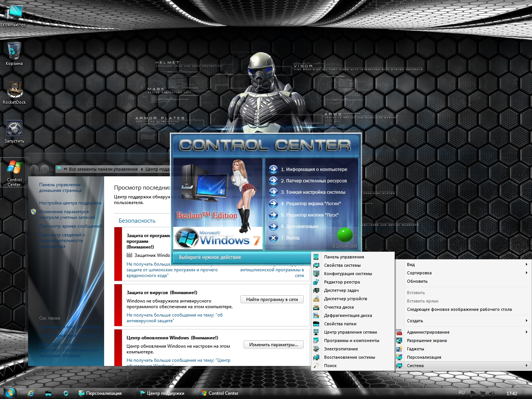The image size is (532, 399).
Task: Open the Запустить gear desktop icon
Action: click(14, 131)
